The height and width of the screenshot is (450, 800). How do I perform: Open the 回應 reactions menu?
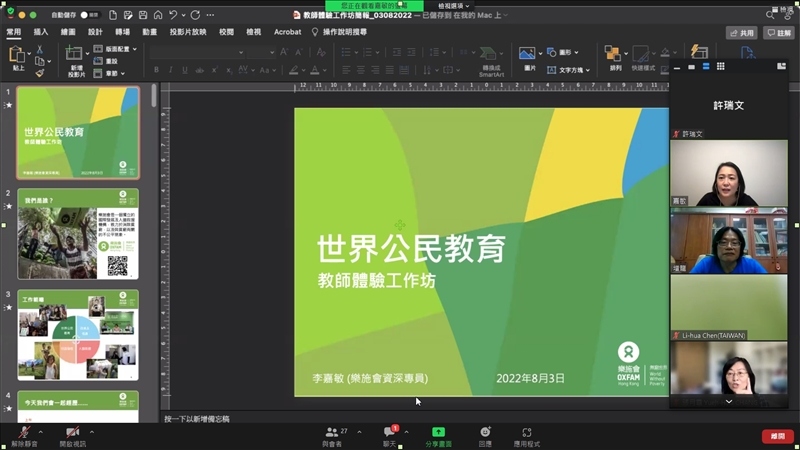pos(485,433)
